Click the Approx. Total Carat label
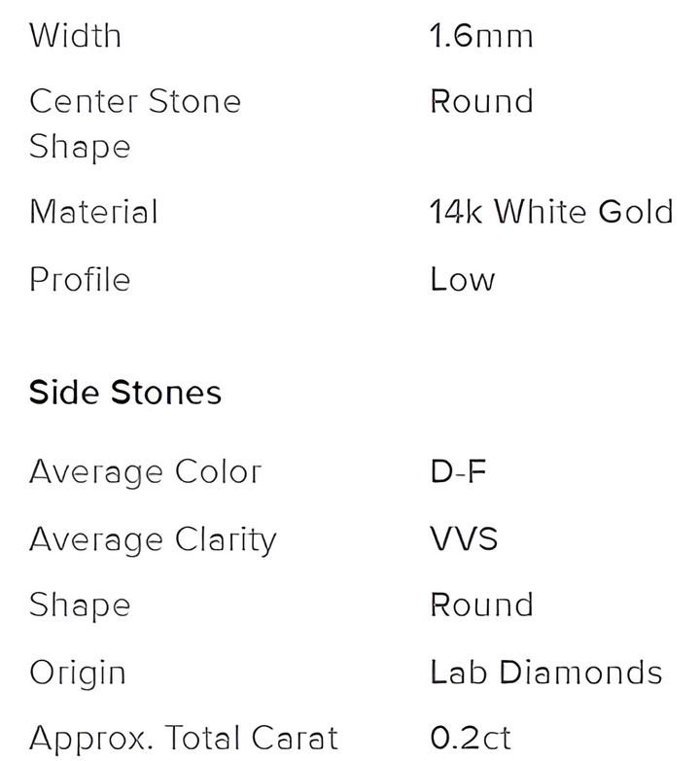The width and height of the screenshot is (700, 761). 183,738
